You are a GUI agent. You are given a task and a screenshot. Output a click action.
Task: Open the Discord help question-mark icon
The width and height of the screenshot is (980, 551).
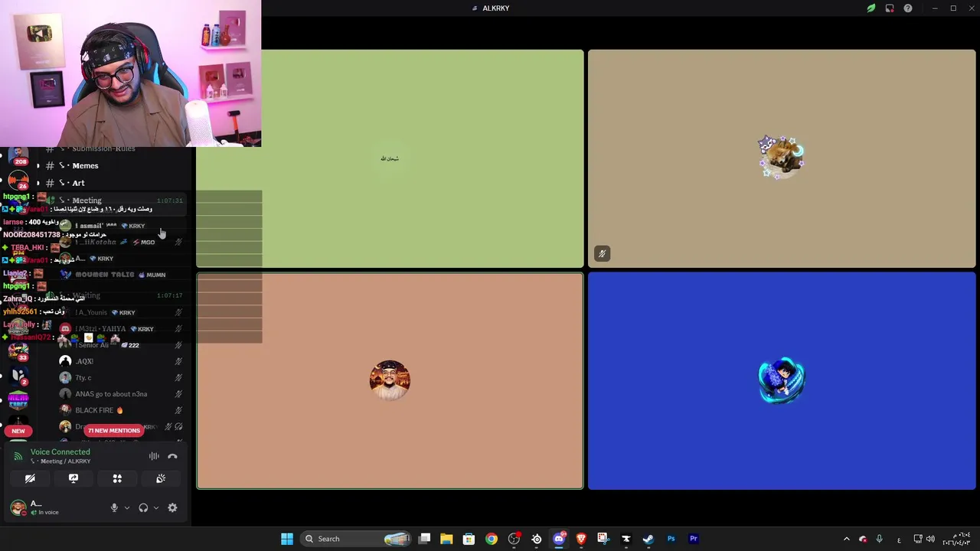pos(907,8)
